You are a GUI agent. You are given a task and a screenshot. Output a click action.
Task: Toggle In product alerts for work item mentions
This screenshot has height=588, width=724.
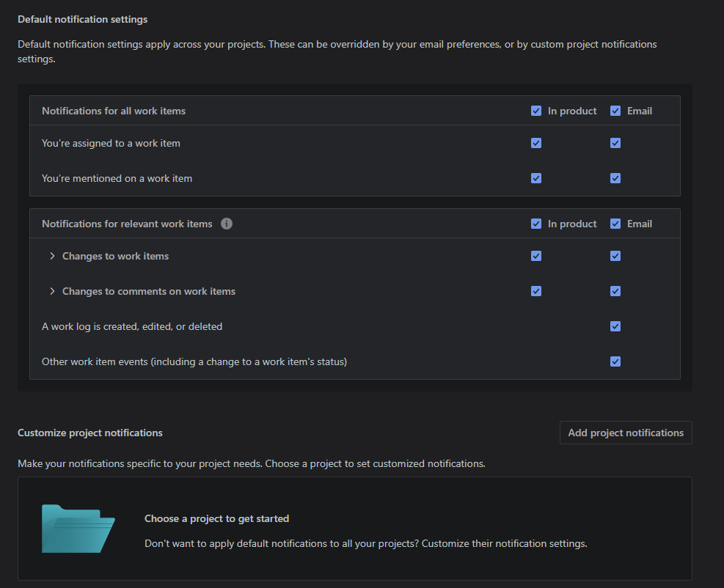[x=536, y=178]
